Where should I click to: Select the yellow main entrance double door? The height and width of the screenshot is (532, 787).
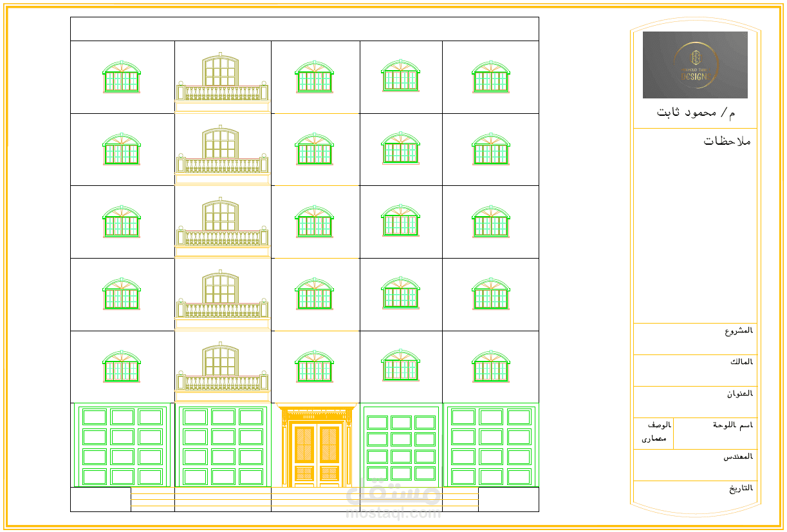[316, 445]
